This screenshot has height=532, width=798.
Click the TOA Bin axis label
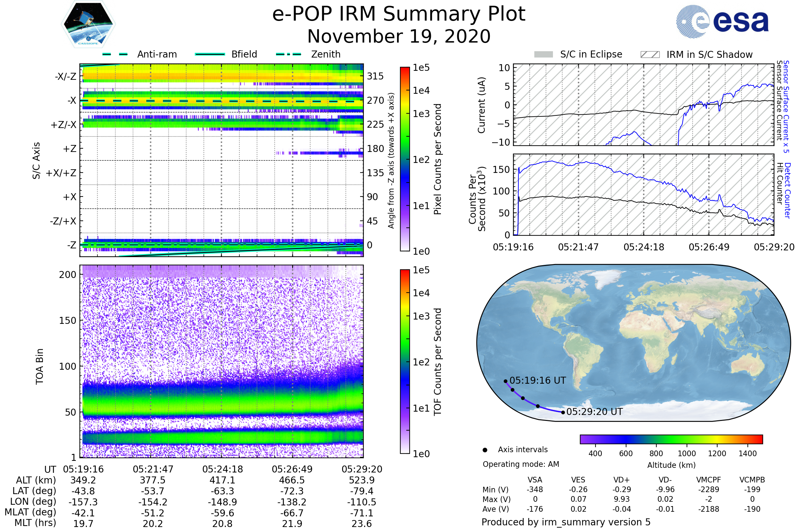[x=40, y=366]
